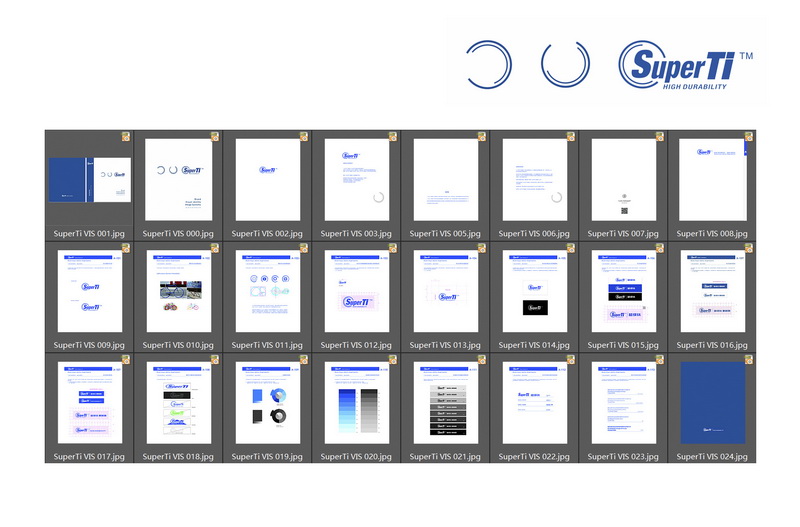Click the badge icon on SuperTi VIS 005.jpg
Image resolution: width=800 pixels, height=527 pixels.
tap(482, 136)
